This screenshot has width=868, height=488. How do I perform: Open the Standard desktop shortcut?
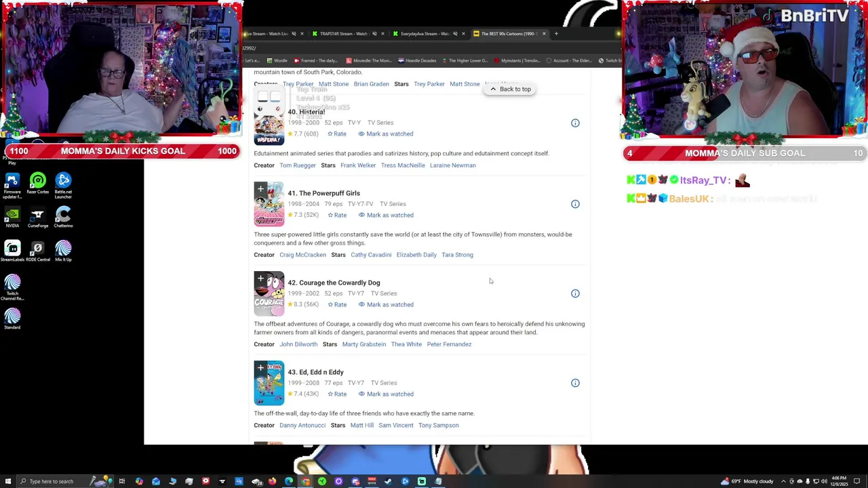12,319
